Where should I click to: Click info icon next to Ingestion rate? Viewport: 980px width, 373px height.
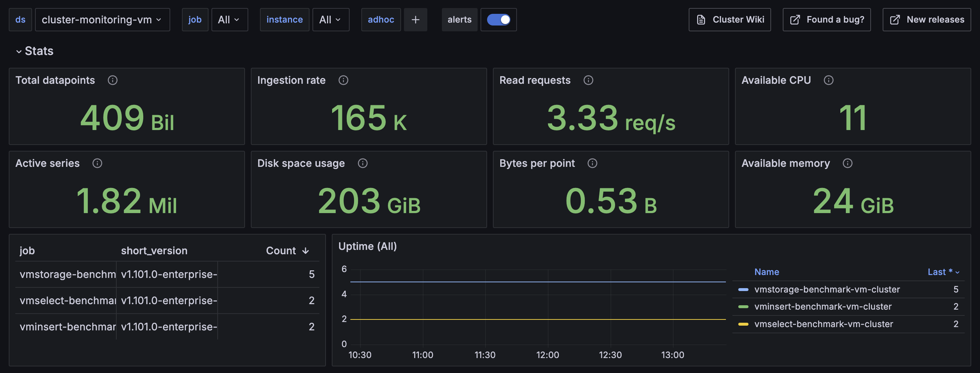(343, 80)
